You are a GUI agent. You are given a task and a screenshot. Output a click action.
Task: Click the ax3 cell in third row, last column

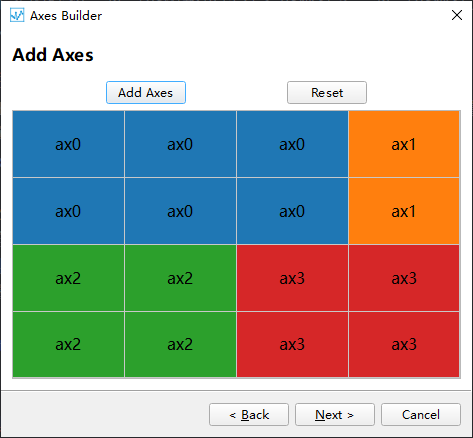coord(404,278)
